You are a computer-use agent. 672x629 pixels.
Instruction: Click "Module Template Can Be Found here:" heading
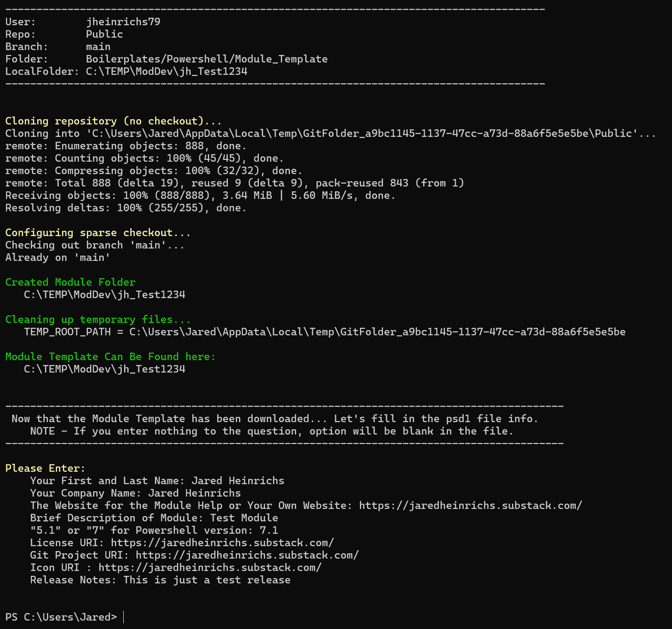point(110,357)
